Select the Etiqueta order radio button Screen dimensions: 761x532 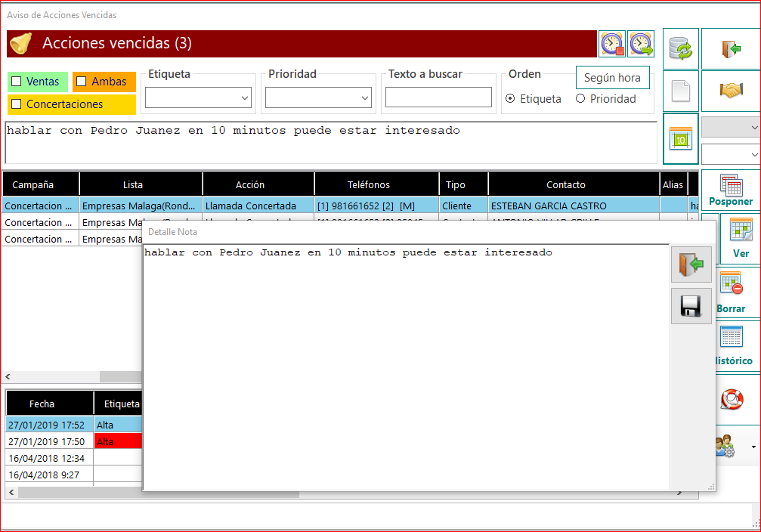pyautogui.click(x=510, y=98)
